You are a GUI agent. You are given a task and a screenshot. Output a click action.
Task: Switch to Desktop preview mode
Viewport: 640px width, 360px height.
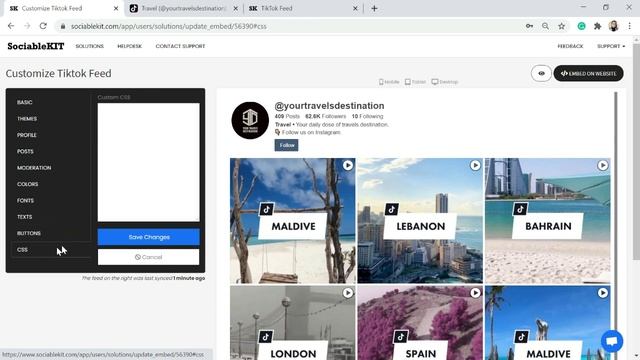pyautogui.click(x=445, y=82)
